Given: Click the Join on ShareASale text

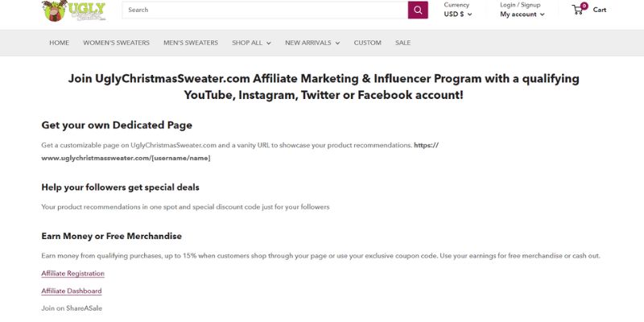Looking at the screenshot, I should point(72,308).
